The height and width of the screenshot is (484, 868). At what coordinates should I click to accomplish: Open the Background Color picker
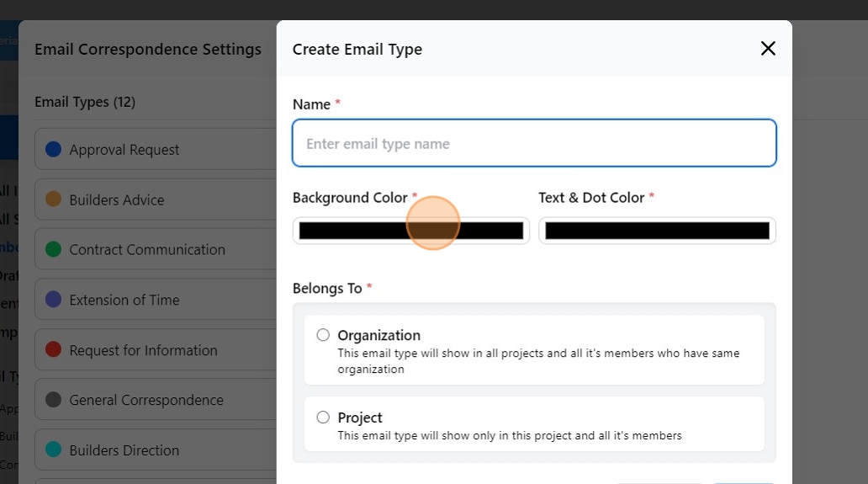point(411,231)
